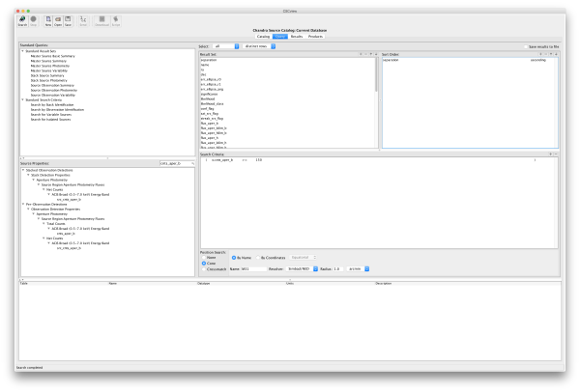Open the Select 'all' dropdown
Image resolution: width=580 pixels, height=392 pixels.
pos(226,46)
